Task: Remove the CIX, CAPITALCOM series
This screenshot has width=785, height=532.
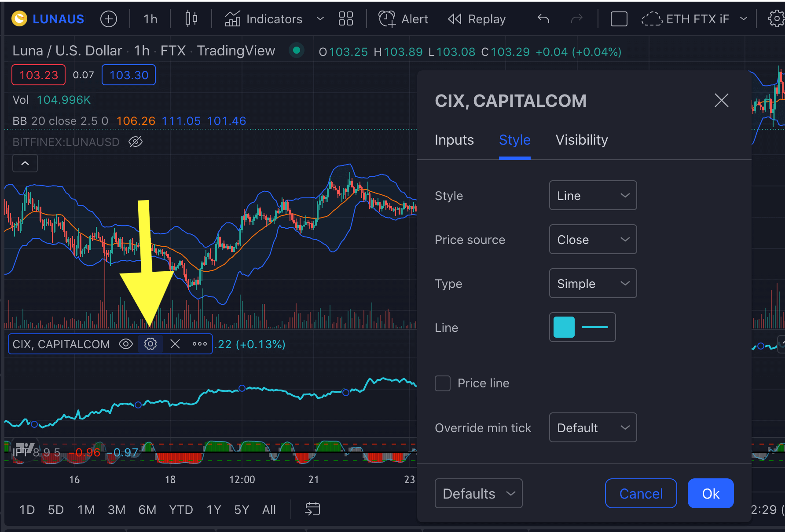Action: click(x=175, y=344)
